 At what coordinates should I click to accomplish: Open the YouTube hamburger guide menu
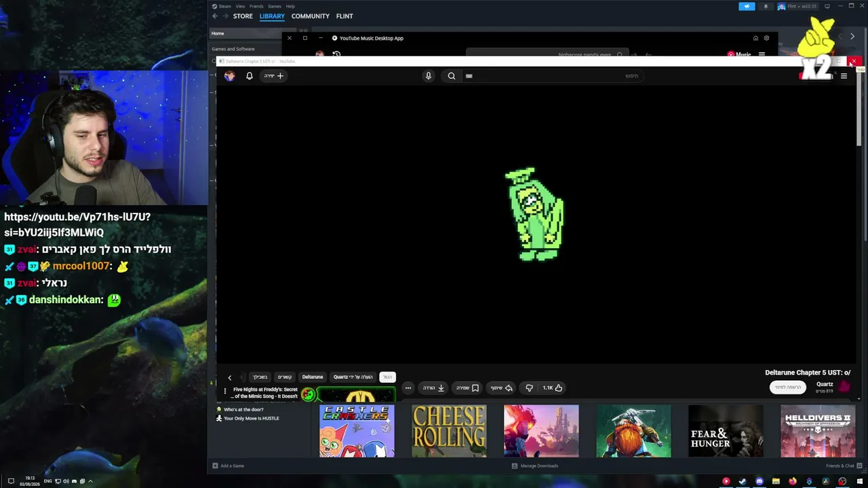pyautogui.click(x=844, y=76)
